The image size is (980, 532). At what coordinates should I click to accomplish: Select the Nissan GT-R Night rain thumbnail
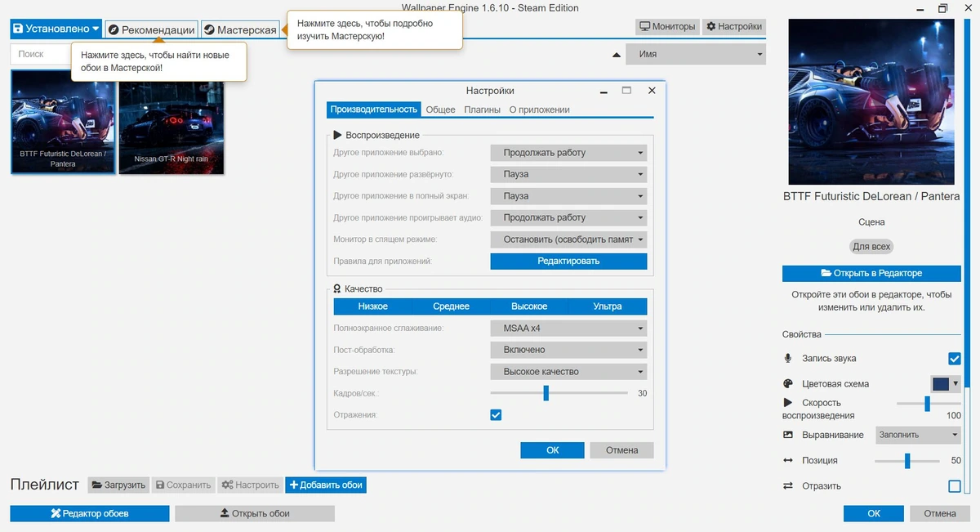(171, 122)
